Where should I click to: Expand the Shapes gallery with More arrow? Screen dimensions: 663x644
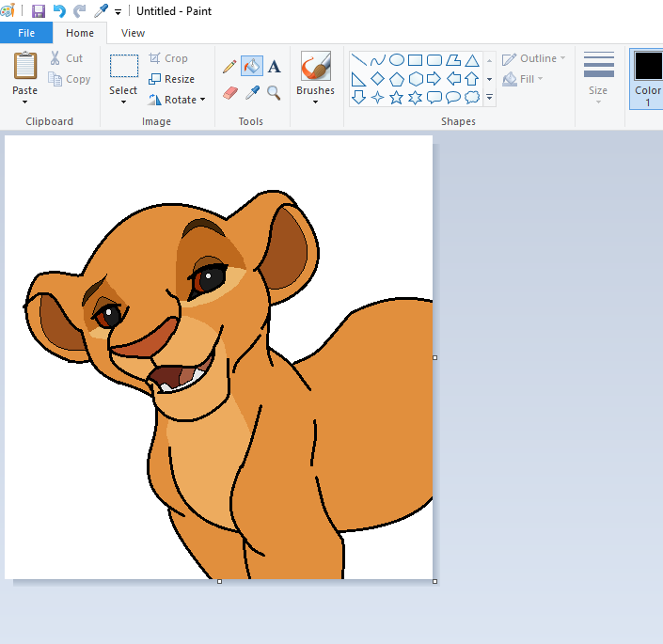(490, 98)
